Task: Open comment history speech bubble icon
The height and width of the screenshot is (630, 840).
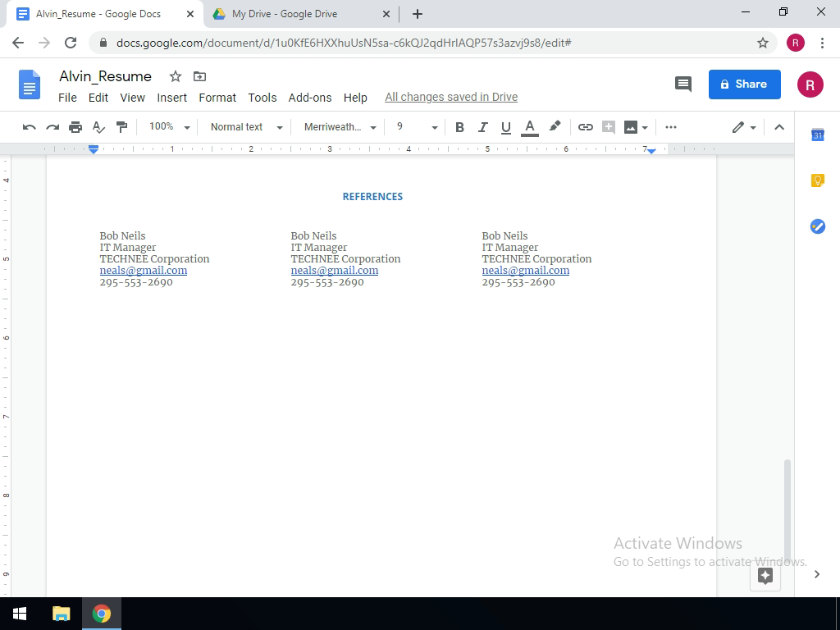Action: pyautogui.click(x=683, y=84)
